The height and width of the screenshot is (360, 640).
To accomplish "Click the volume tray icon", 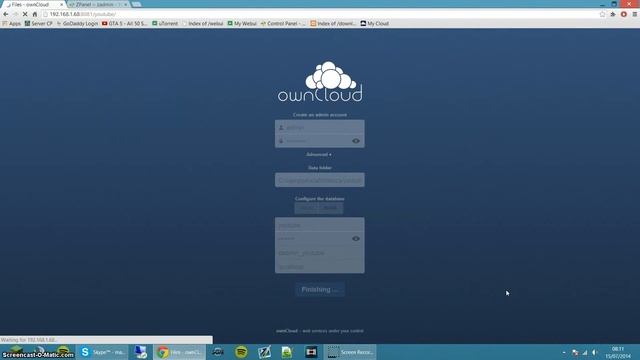I will pos(595,352).
